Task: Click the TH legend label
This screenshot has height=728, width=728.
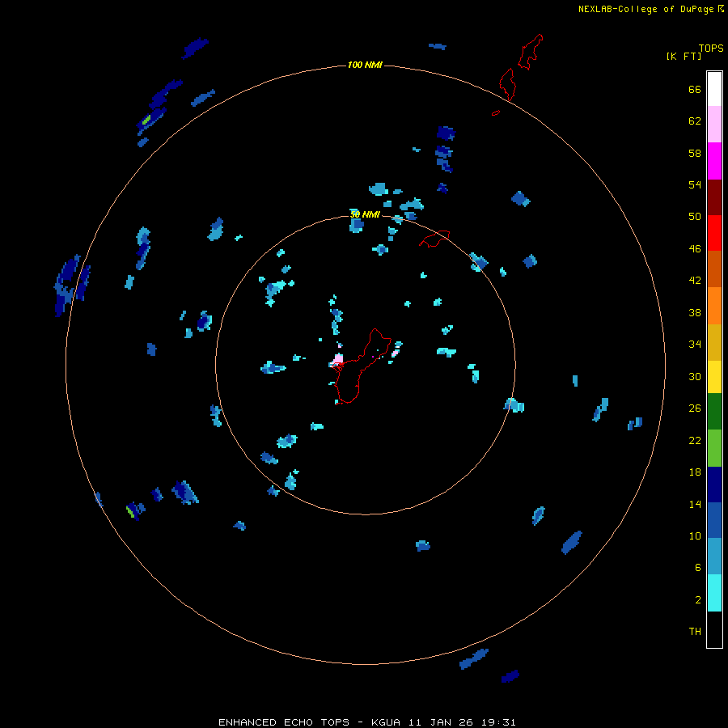Action: pos(695,632)
